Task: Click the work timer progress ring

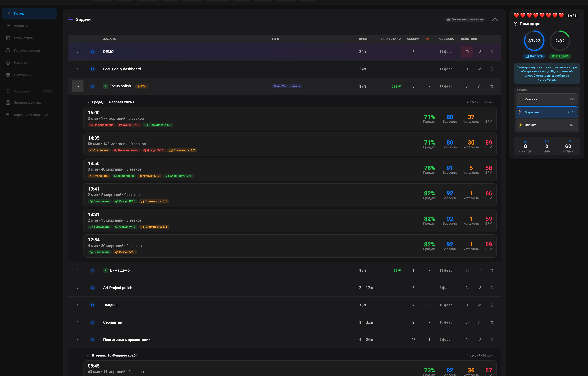Action: pos(534,41)
